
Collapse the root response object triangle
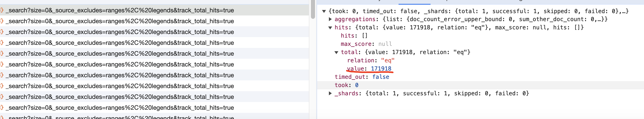click(324, 11)
